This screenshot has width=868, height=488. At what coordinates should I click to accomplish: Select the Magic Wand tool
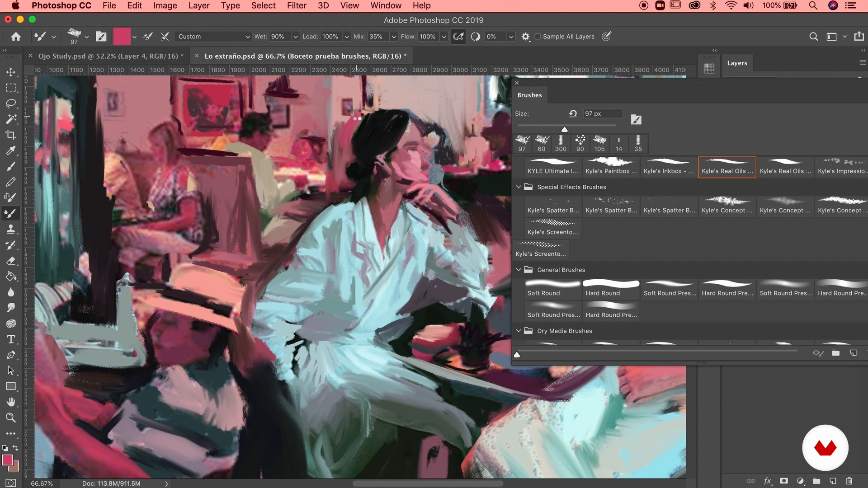pyautogui.click(x=11, y=119)
